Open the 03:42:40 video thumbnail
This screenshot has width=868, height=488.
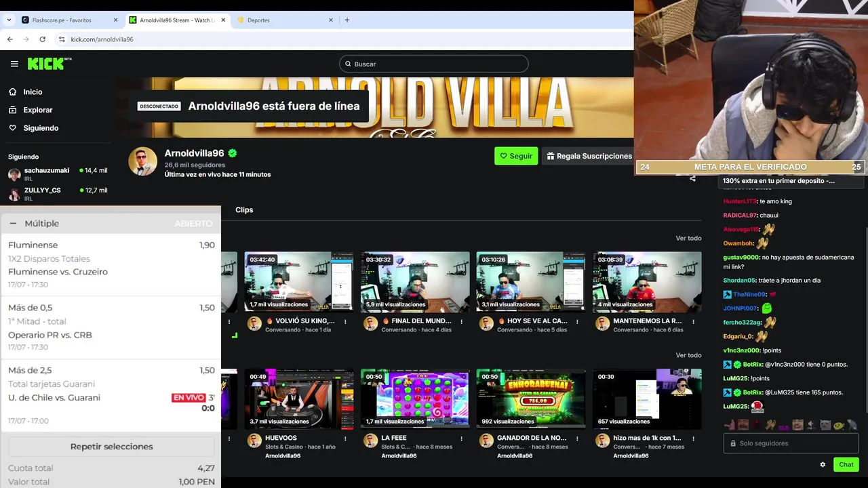[x=299, y=282]
